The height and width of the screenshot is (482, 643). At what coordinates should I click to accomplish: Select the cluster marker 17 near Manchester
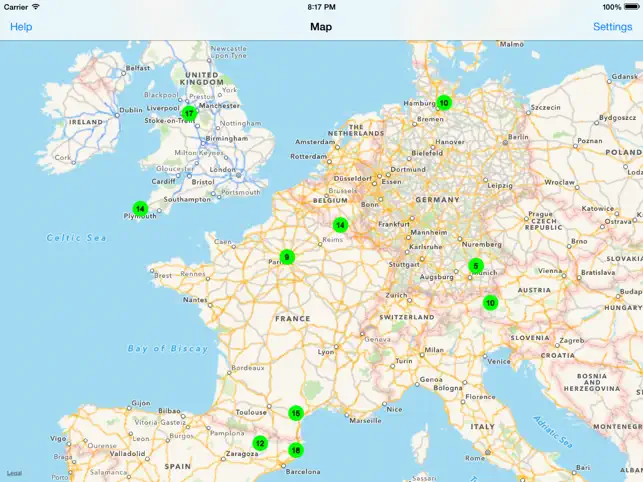tap(189, 114)
